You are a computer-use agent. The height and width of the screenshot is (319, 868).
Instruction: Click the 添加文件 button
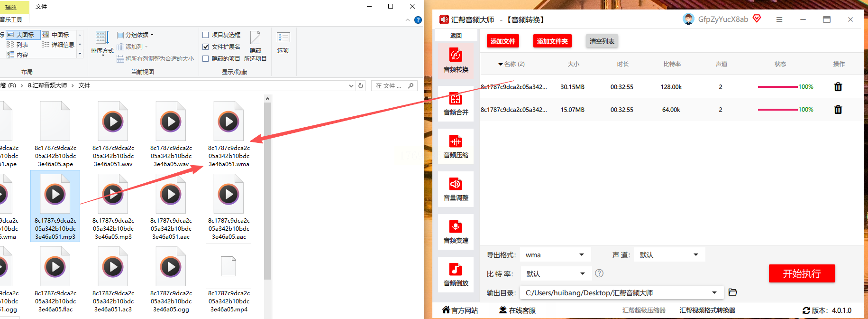click(x=503, y=41)
